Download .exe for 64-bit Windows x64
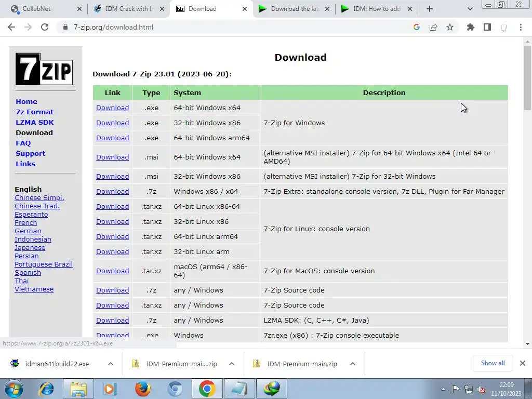 coord(112,108)
